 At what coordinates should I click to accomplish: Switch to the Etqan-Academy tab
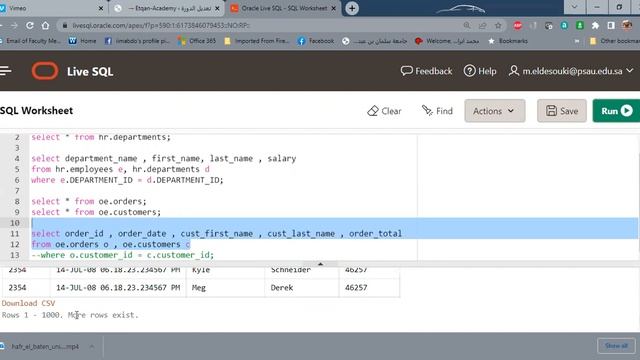[167, 8]
